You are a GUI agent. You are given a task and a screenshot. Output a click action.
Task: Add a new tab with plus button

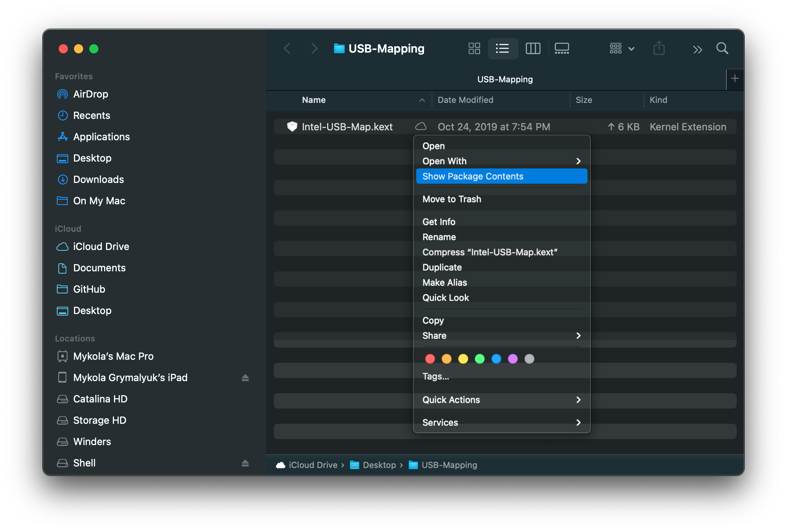tap(735, 79)
